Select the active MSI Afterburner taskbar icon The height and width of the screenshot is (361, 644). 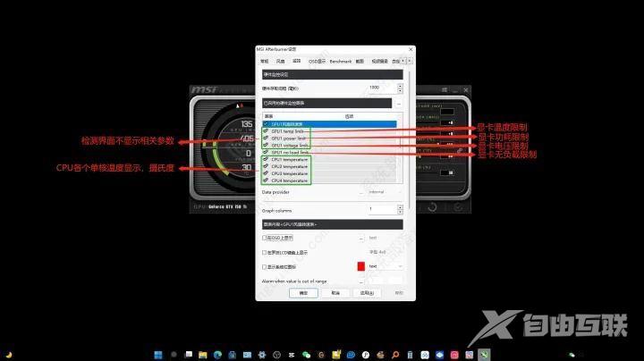pyautogui.click(x=484, y=355)
